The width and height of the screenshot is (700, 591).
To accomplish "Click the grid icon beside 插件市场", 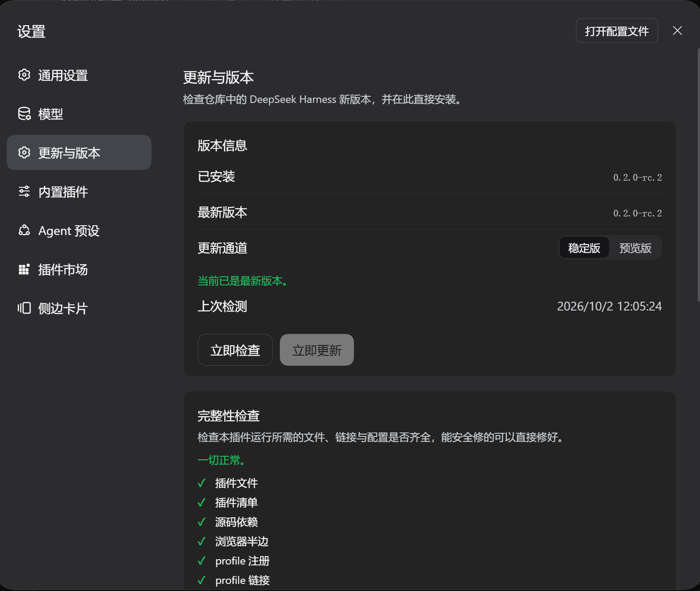I will tap(24, 269).
